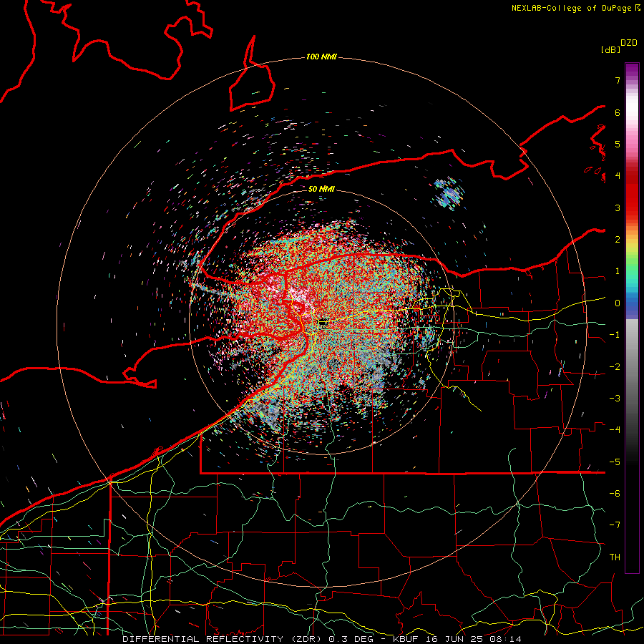Screen dimensions: 644x644
Task: Click the 2 scale value
Action: 618,240
